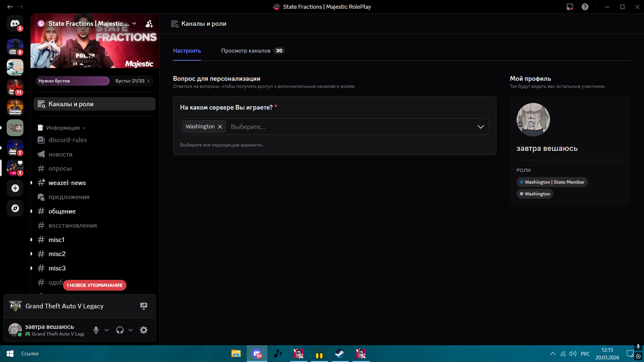
Task: Open the weazel-news channel
Action: coord(67,183)
